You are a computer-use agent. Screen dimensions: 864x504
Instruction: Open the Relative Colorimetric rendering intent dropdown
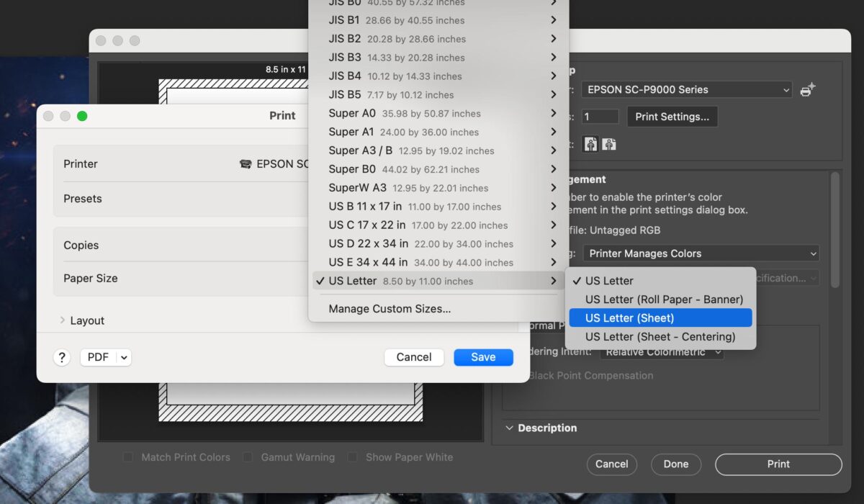(x=662, y=352)
